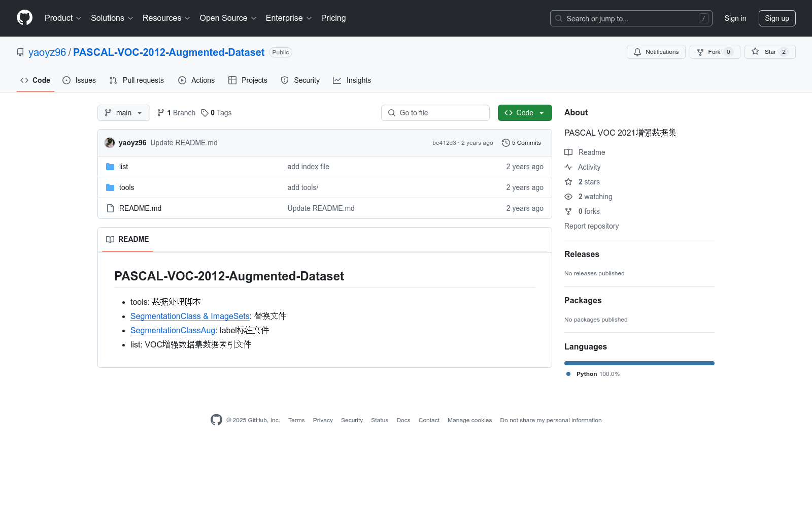The width and height of the screenshot is (812, 508).
Task: Open the Packages heading link
Action: (x=583, y=300)
